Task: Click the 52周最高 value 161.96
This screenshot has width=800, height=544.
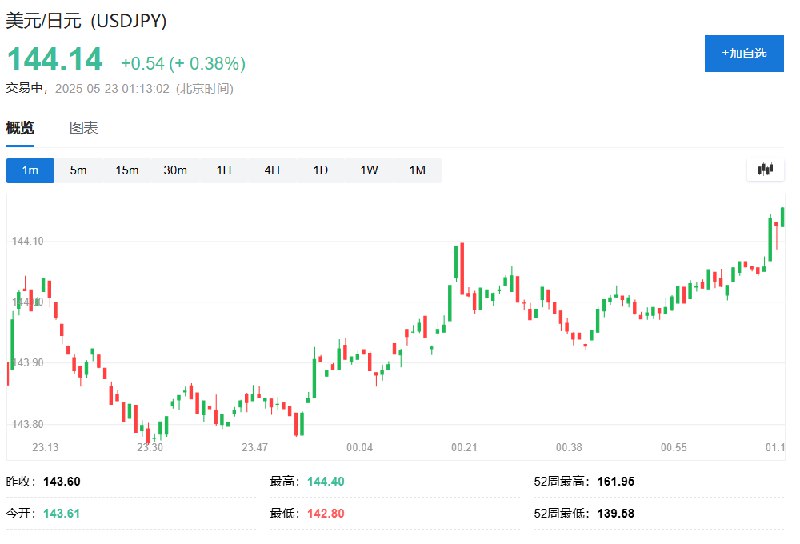Action: (x=616, y=481)
